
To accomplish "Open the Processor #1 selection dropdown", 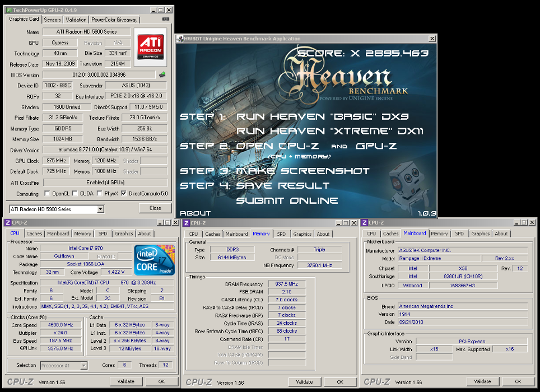I will click(x=83, y=366).
